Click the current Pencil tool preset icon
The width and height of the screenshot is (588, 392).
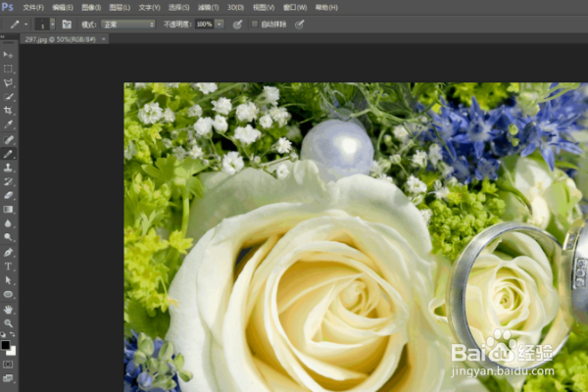(15, 24)
